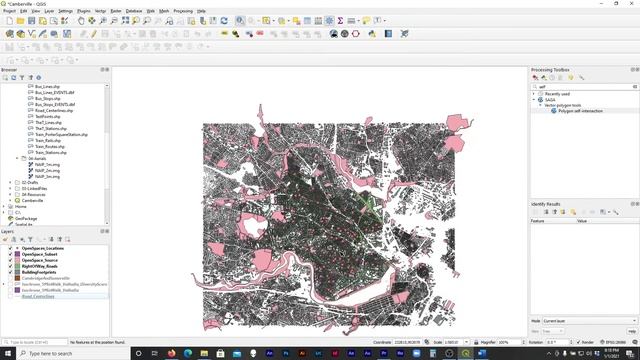Click the Filter Browser icon
The width and height of the screenshot is (640, 360).
(22, 78)
